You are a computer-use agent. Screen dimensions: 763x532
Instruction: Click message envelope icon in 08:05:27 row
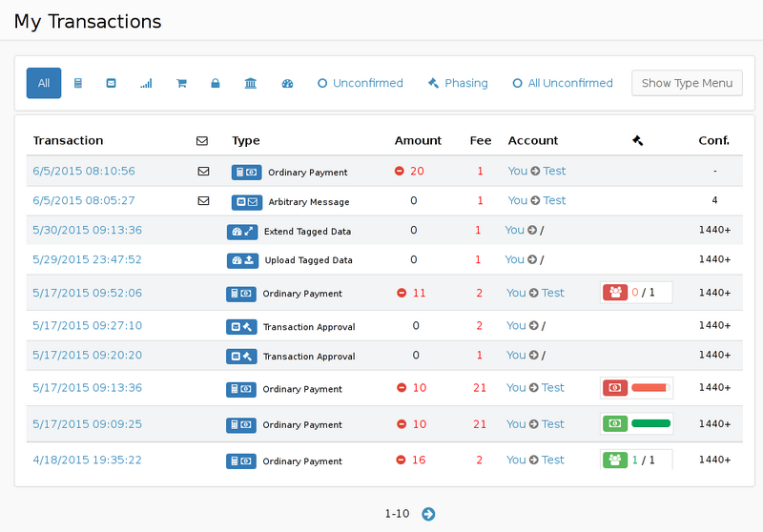tap(203, 200)
